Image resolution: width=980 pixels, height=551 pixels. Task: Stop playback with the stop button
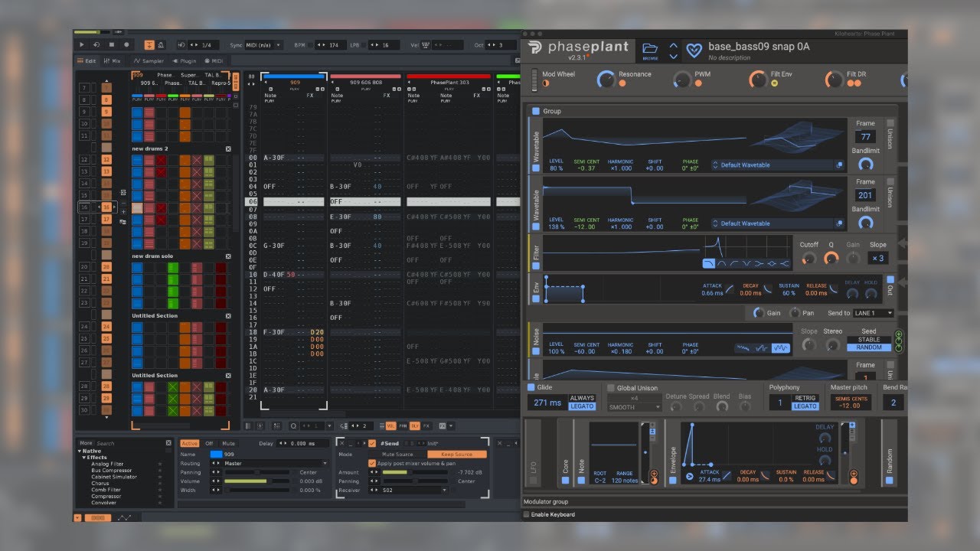[112, 45]
